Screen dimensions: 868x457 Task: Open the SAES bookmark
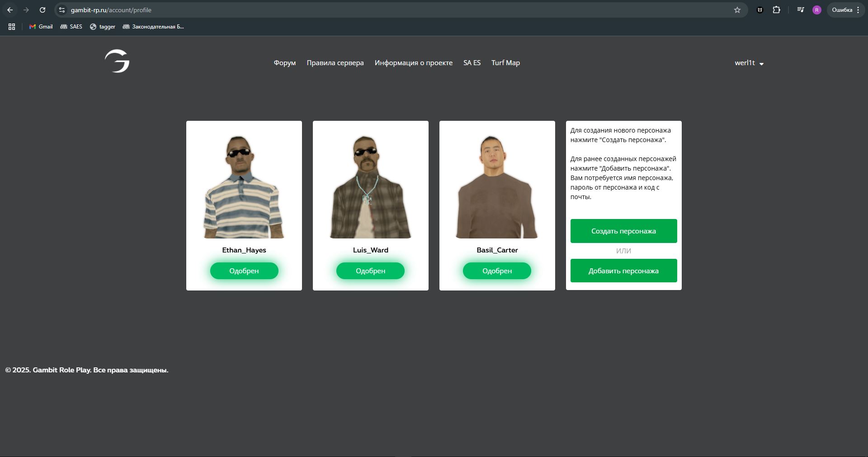click(x=71, y=27)
